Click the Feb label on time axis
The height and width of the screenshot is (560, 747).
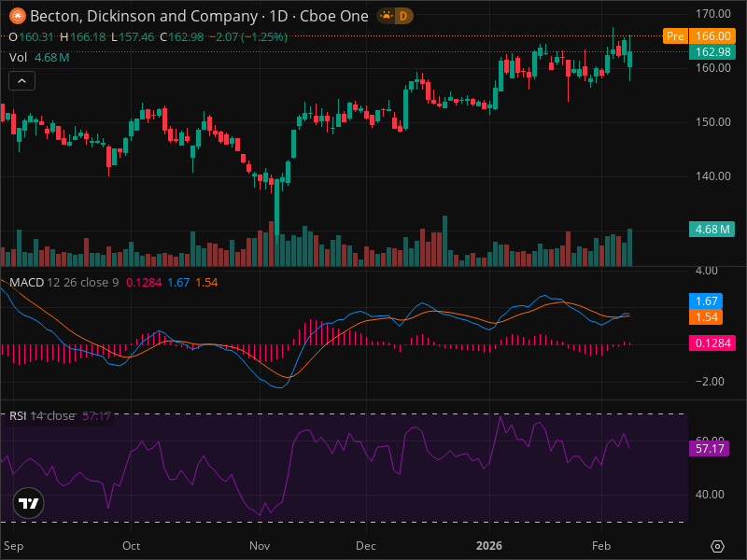pos(601,546)
